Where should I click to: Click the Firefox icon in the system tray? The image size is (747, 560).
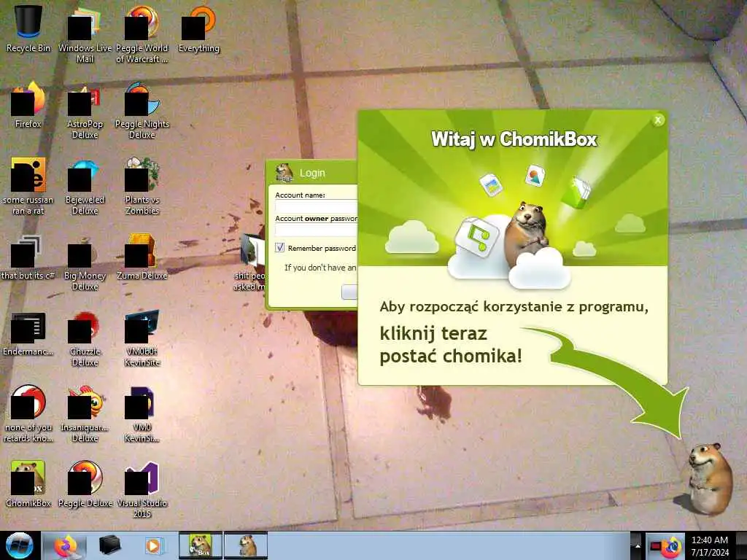click(x=673, y=546)
